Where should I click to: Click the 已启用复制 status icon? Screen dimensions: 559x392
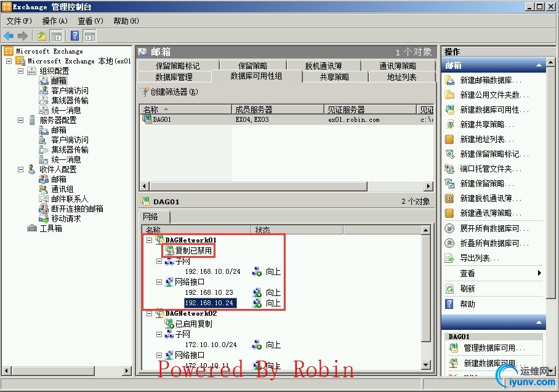click(x=169, y=324)
